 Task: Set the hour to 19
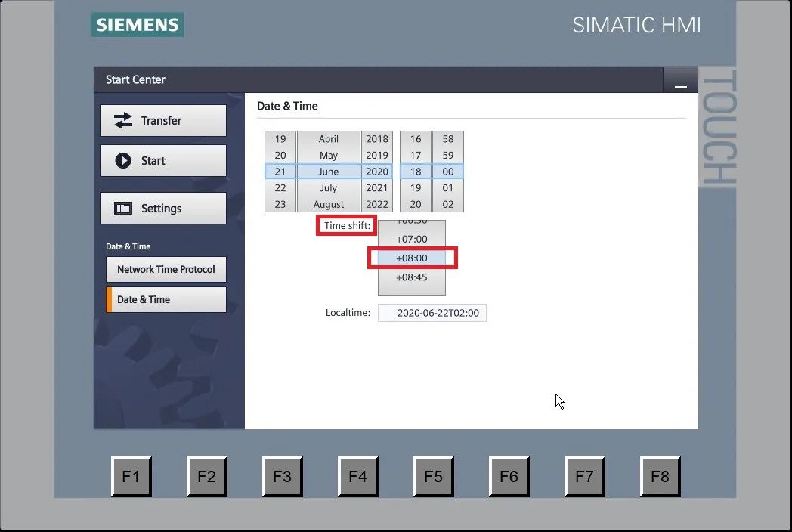[x=416, y=188]
